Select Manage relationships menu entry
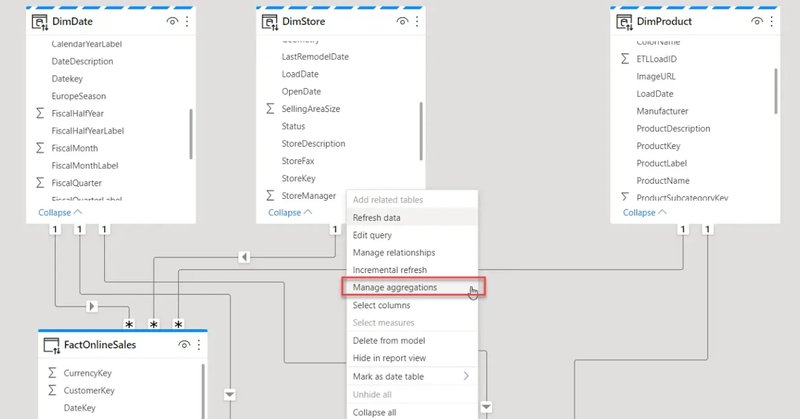The width and height of the screenshot is (800, 419). pos(412,252)
